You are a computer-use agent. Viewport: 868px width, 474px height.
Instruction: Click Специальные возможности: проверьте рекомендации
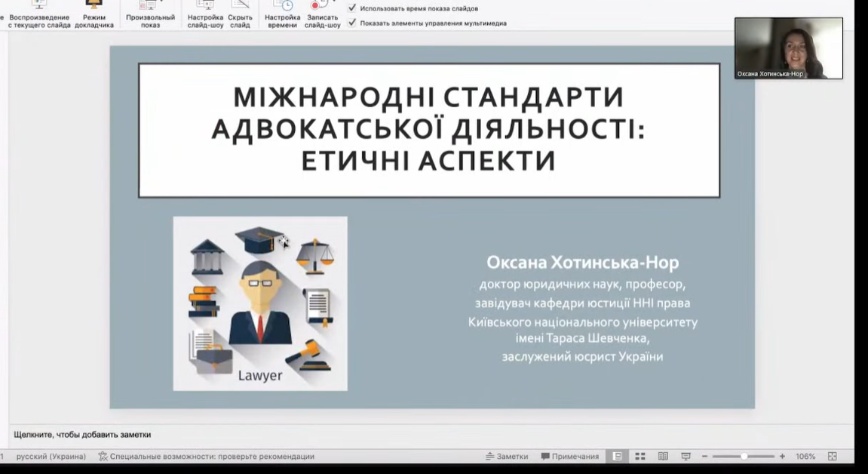[206, 457]
